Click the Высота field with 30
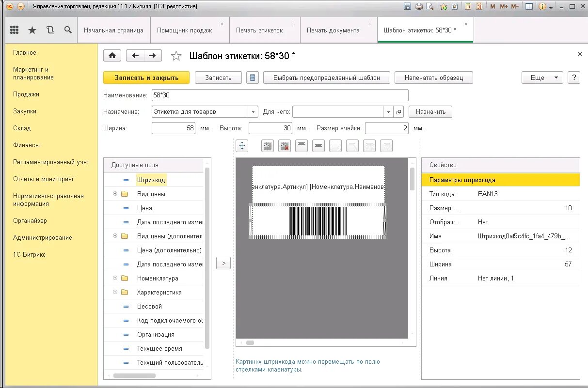 tap(270, 128)
